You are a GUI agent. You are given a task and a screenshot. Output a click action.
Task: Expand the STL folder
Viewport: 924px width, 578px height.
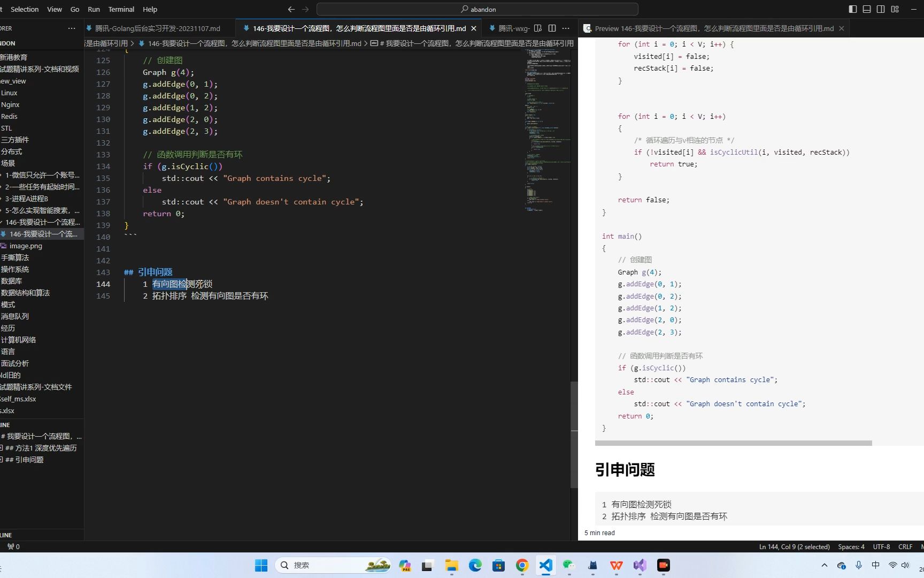click(x=42, y=128)
